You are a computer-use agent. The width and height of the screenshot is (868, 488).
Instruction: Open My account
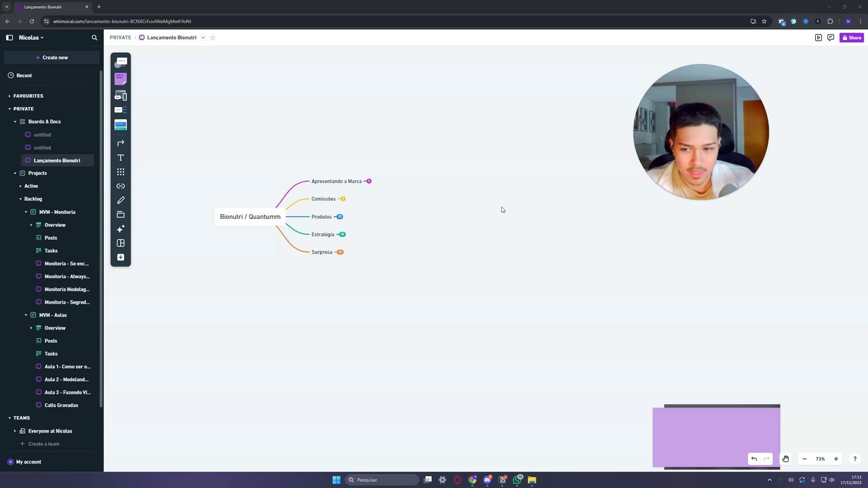click(x=28, y=462)
